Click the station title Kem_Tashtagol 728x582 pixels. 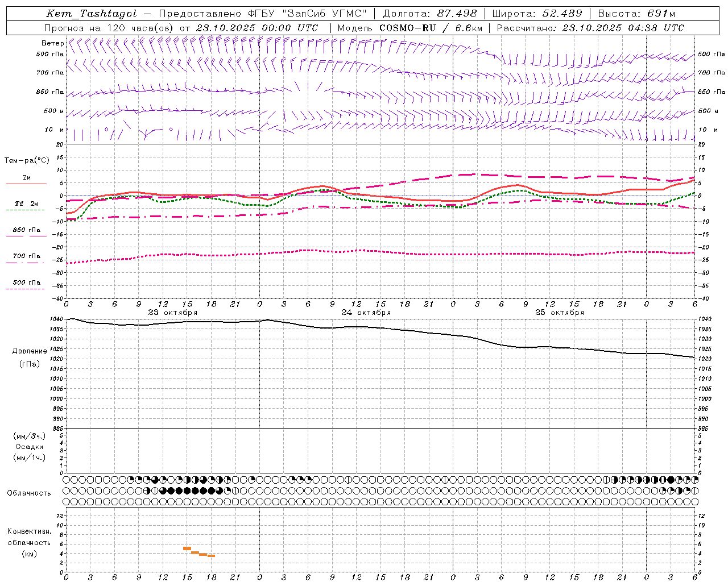click(92, 14)
